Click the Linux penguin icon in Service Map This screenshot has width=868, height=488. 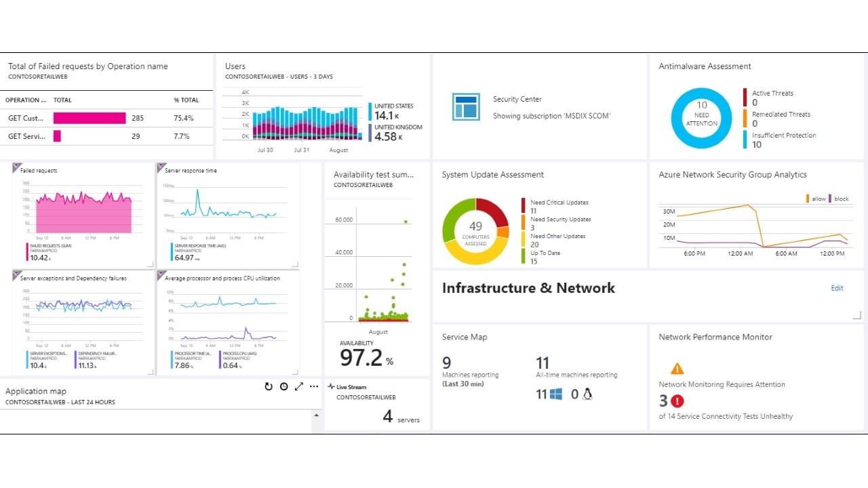coord(587,394)
